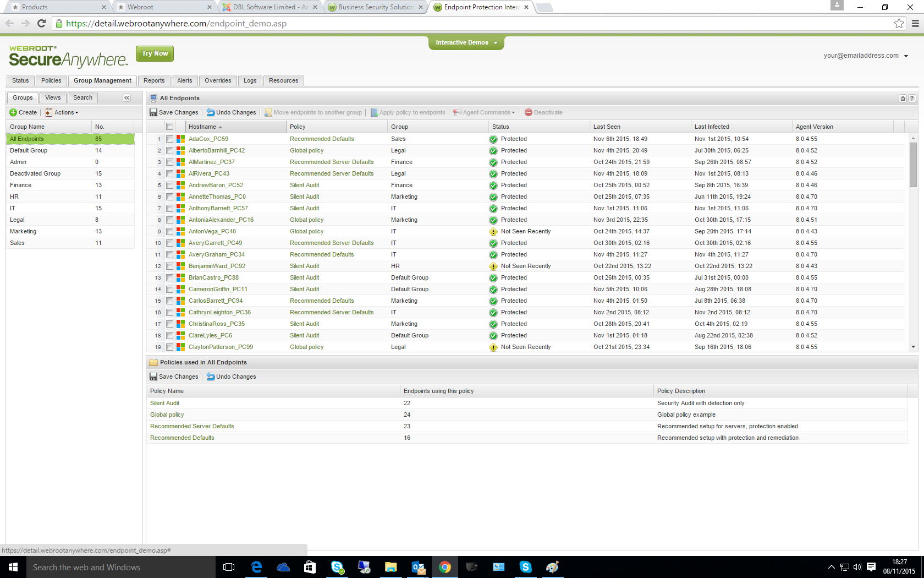The height and width of the screenshot is (578, 924).
Task: Open the Windows Start button
Action: coord(13,567)
